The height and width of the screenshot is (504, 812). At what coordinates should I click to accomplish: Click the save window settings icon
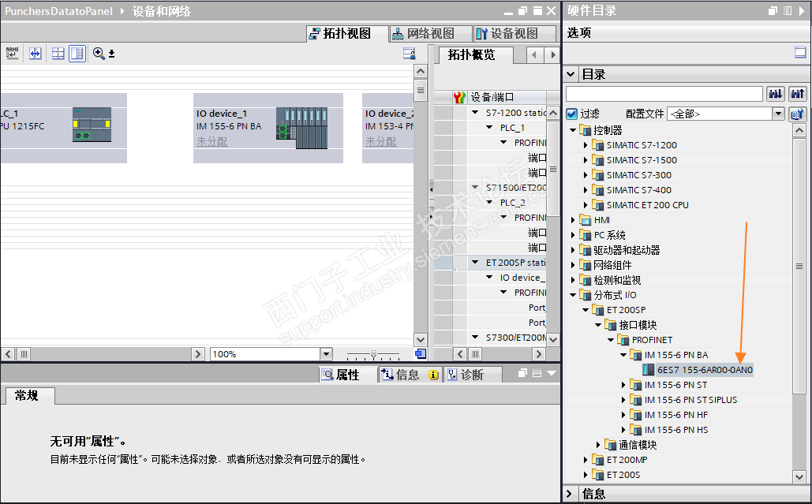tap(409, 53)
